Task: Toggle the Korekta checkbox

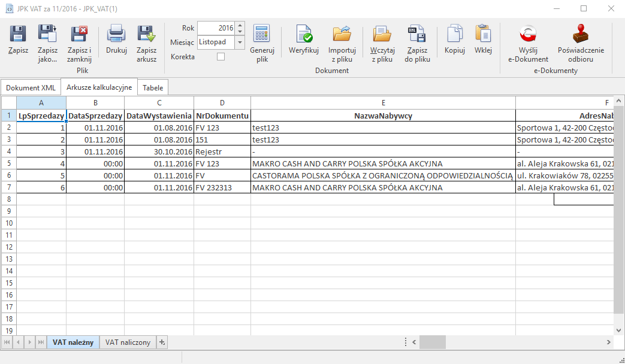Action: click(221, 57)
